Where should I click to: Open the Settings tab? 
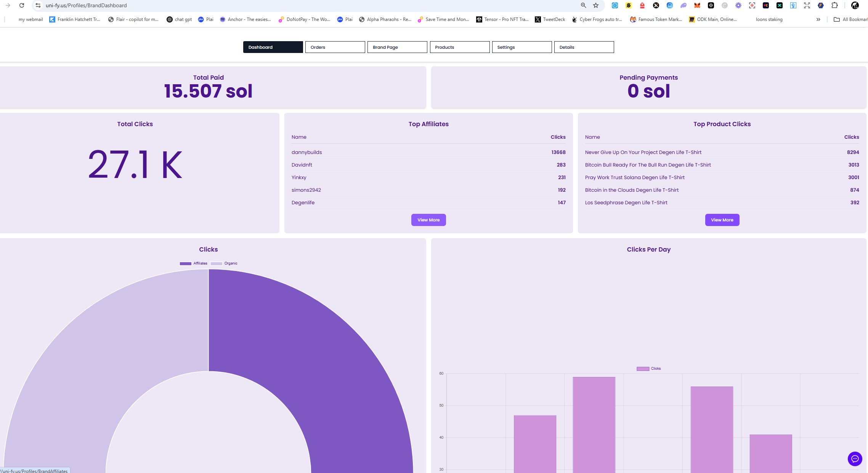(522, 47)
